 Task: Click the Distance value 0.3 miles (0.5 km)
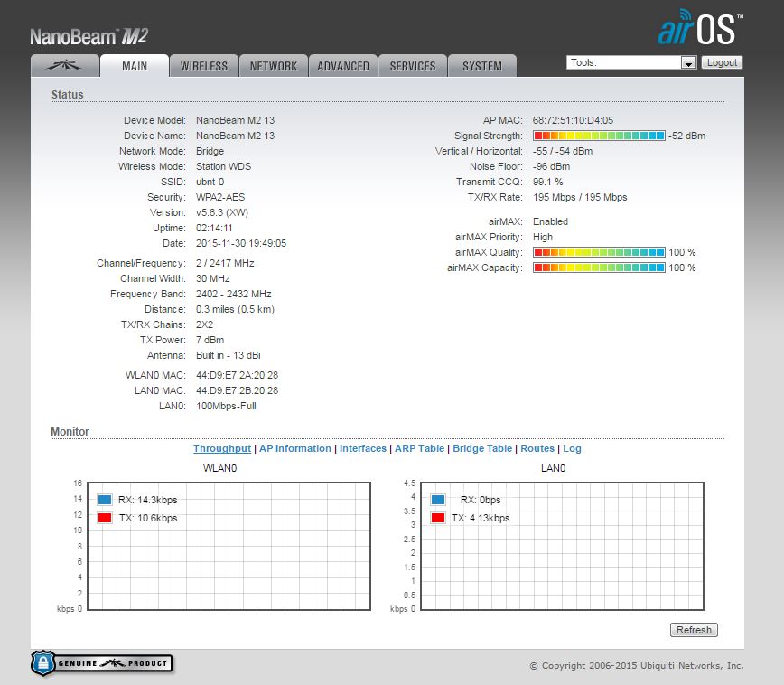click(235, 309)
